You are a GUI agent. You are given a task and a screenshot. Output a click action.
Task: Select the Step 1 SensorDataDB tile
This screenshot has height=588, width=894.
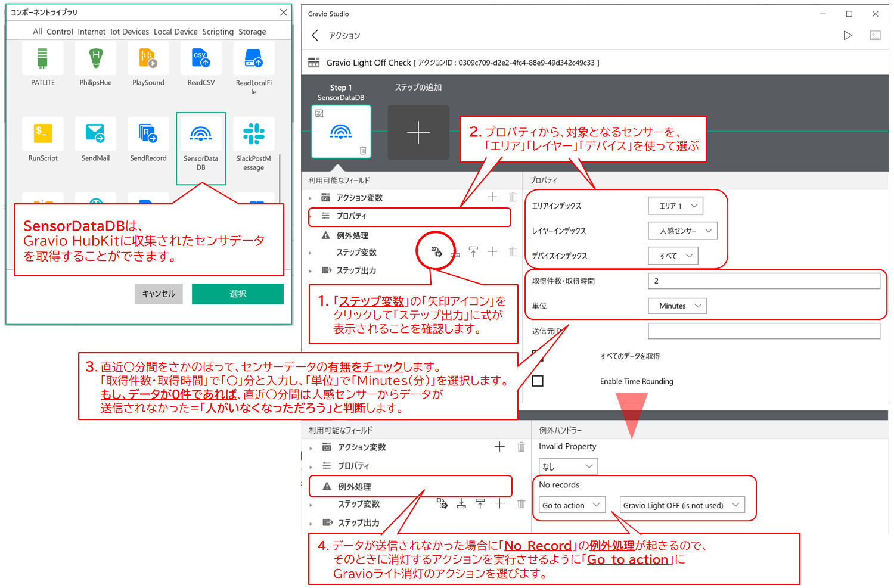341,132
